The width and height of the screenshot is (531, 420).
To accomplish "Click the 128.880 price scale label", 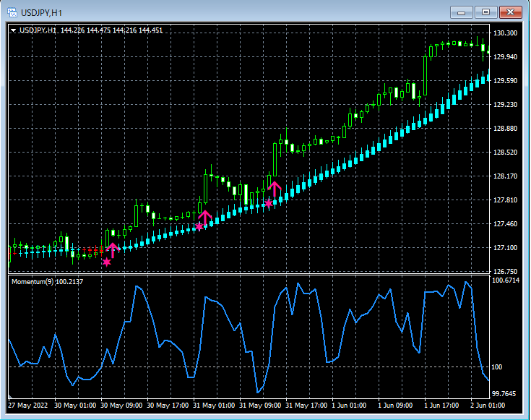I will [x=505, y=129].
